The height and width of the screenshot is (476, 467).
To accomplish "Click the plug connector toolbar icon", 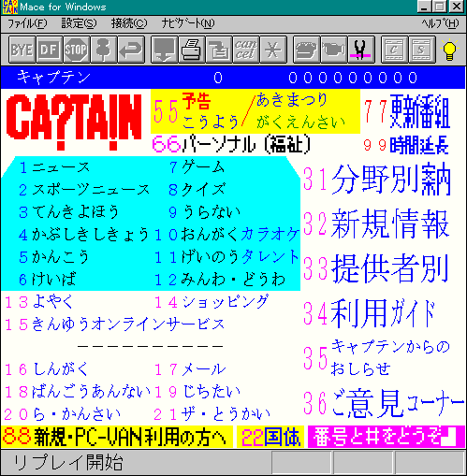I will point(361,50).
